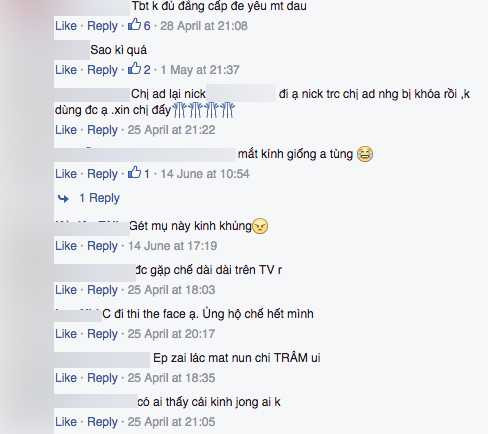The height and width of the screenshot is (434, 488).
Task: Like the 'Gét mụ này kinh khủng' comment
Action: pos(66,246)
